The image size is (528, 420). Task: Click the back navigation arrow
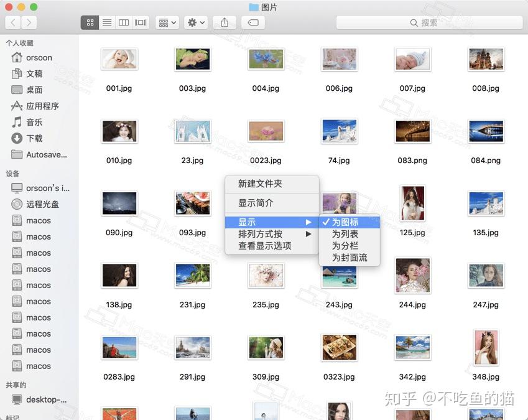click(x=12, y=22)
